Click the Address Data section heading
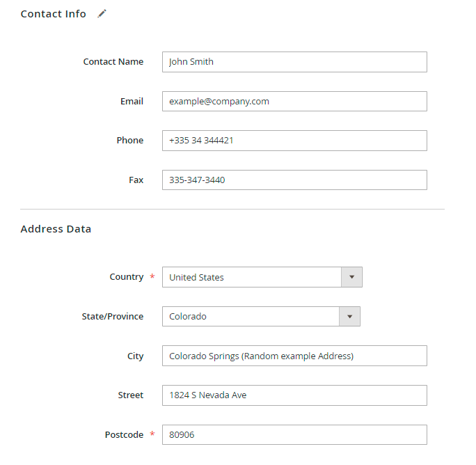 56,229
